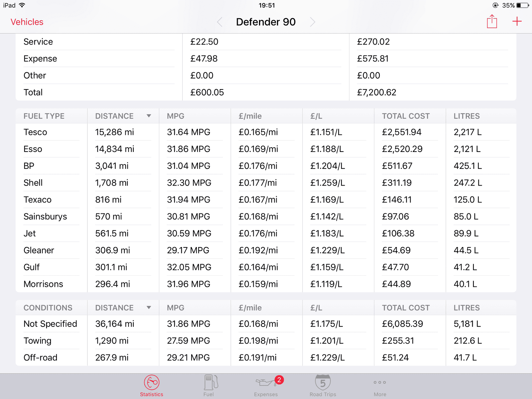532x399 pixels.
Task: Tap the rotation lock status icon
Action: [x=496, y=5]
